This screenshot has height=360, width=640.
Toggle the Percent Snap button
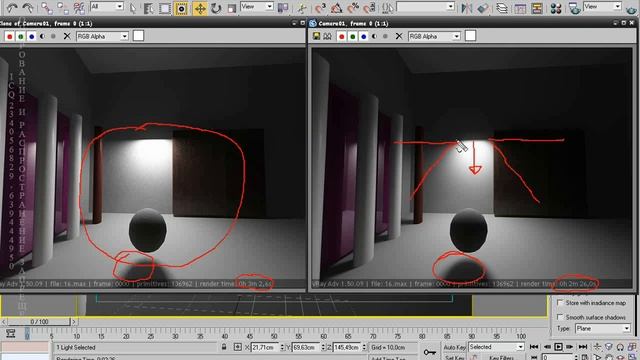(x=353, y=8)
